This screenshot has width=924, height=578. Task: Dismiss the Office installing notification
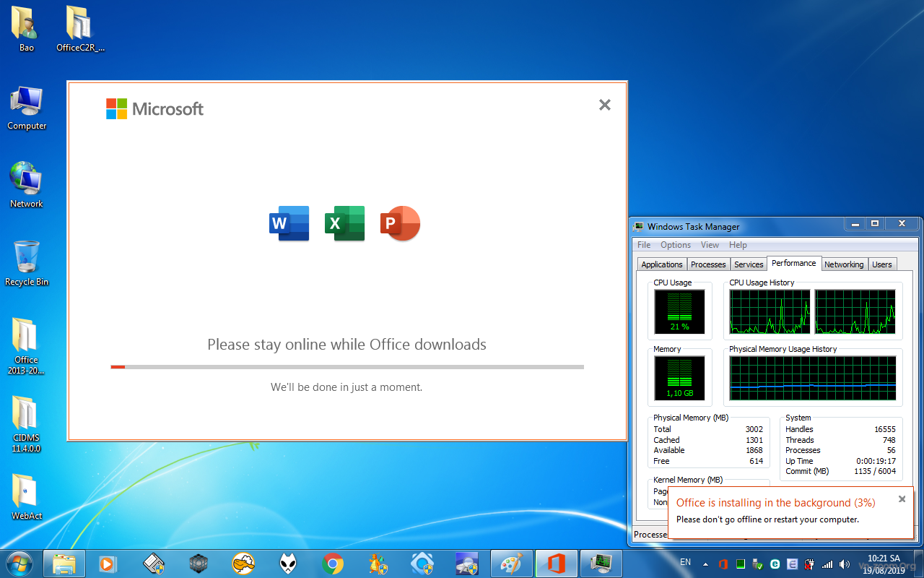coord(902,499)
